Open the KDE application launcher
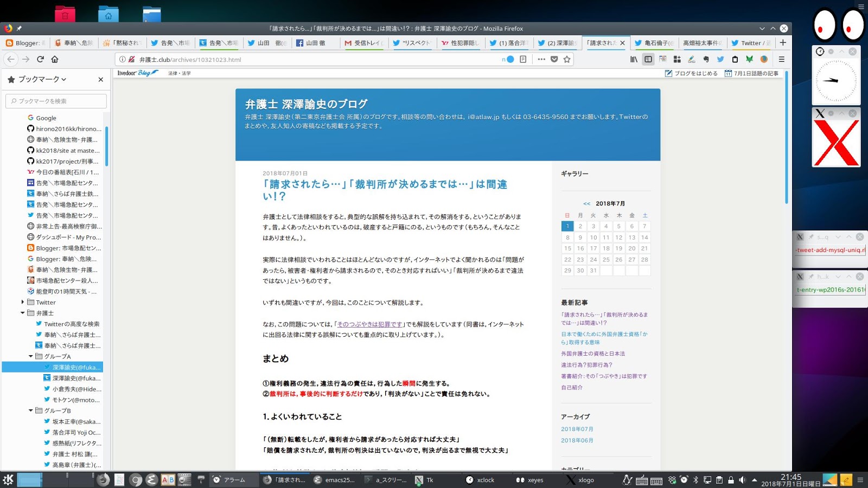Viewport: 868px width, 488px height. point(8,479)
